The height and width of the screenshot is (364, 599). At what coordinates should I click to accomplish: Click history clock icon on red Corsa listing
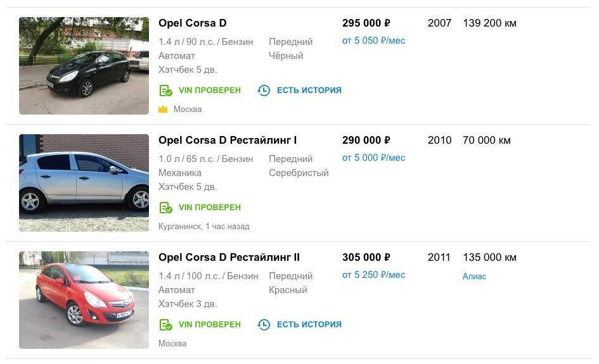click(x=264, y=325)
